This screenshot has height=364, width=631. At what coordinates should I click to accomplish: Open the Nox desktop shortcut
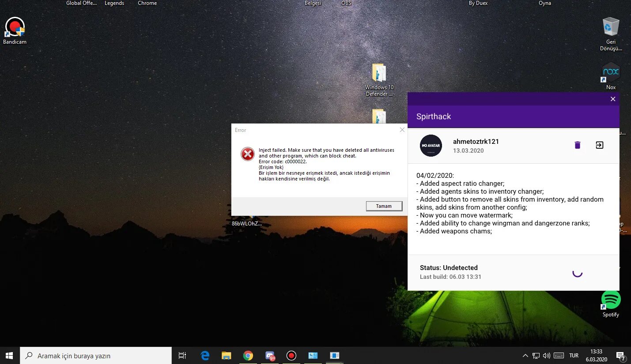pyautogui.click(x=611, y=76)
